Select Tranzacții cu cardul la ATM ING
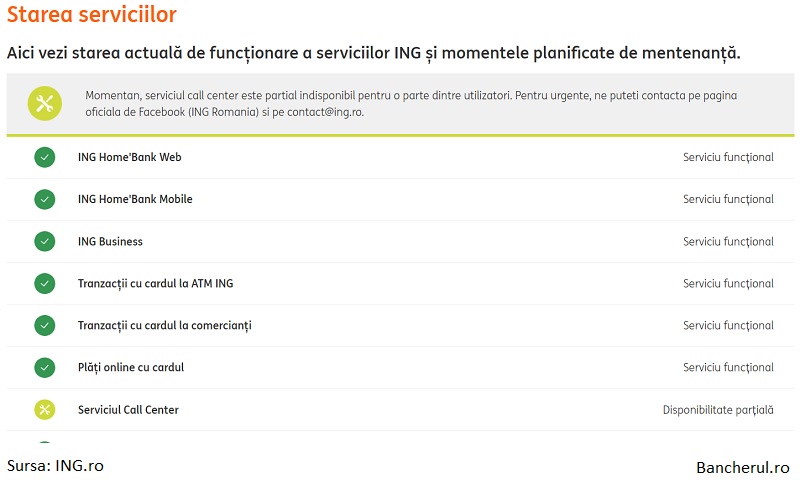The height and width of the screenshot is (483, 800). (x=156, y=284)
